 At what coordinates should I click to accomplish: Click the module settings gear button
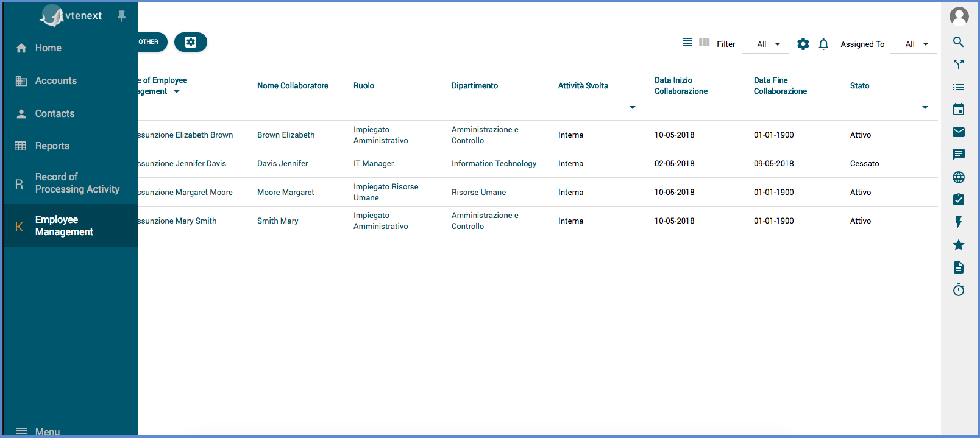[191, 42]
